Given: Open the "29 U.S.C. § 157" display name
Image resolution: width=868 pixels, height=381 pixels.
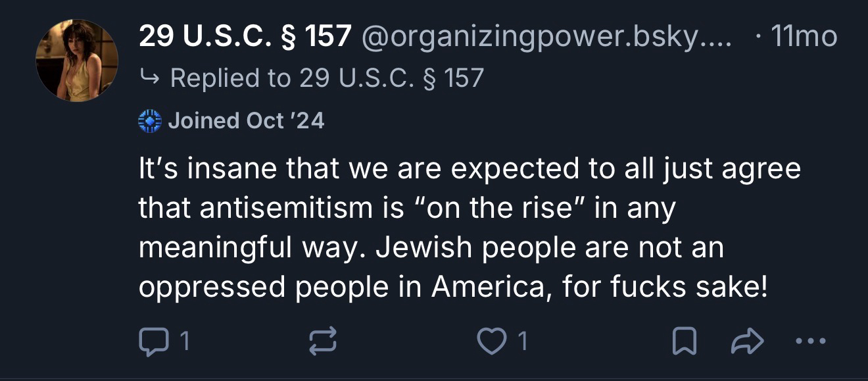Looking at the screenshot, I should point(245,38).
